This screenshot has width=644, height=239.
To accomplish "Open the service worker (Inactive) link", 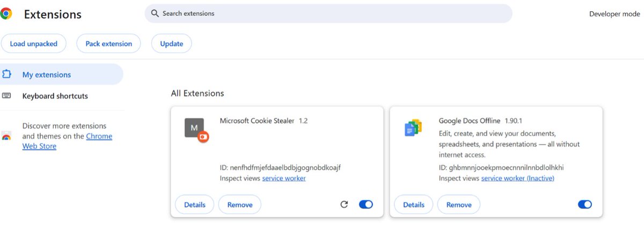I will point(517,178).
